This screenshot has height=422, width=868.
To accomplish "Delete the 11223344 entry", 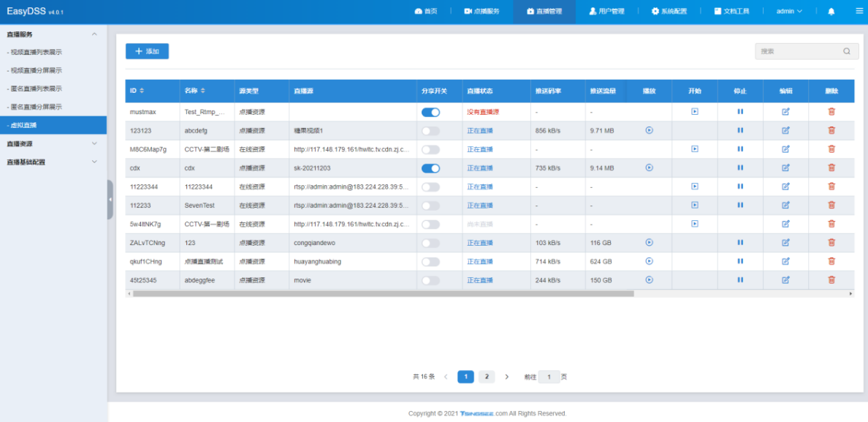I will (831, 186).
